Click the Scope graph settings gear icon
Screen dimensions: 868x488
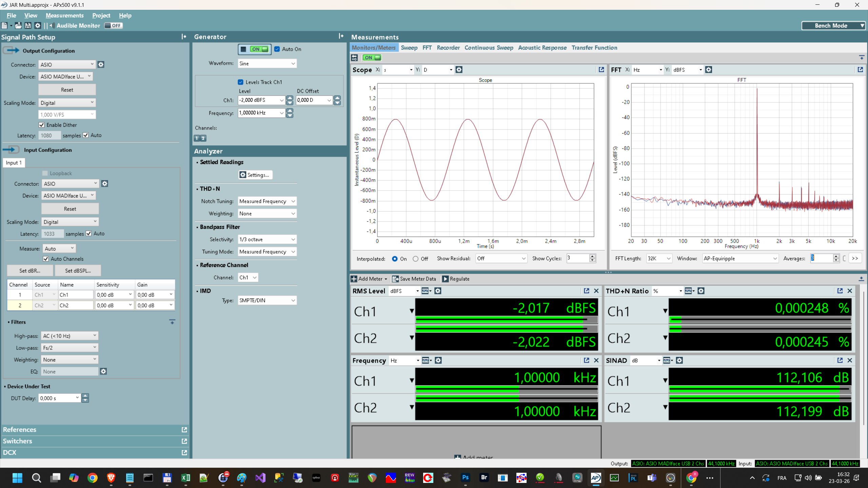point(459,69)
